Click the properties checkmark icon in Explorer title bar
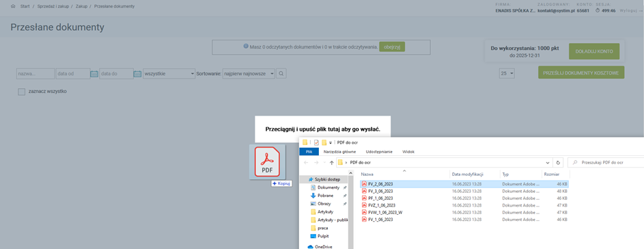Viewport: 644px width, 249px height. [316, 142]
